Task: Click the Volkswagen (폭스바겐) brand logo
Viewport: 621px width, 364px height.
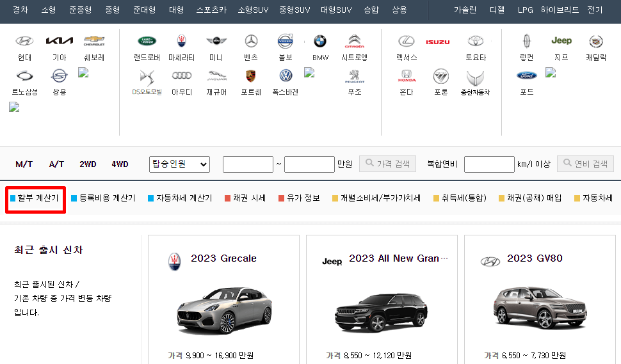Action: coord(286,75)
